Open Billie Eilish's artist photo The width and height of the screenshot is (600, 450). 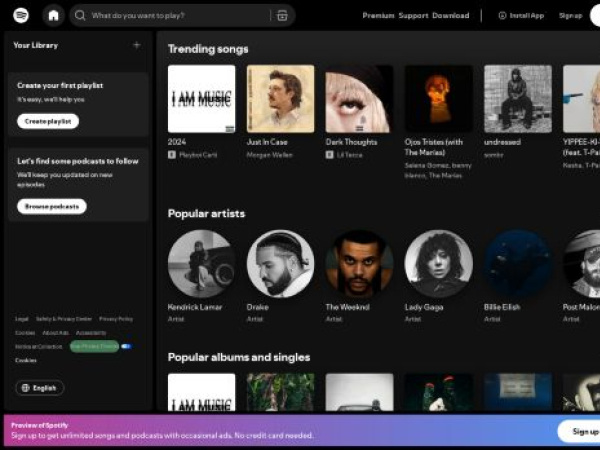click(x=518, y=264)
